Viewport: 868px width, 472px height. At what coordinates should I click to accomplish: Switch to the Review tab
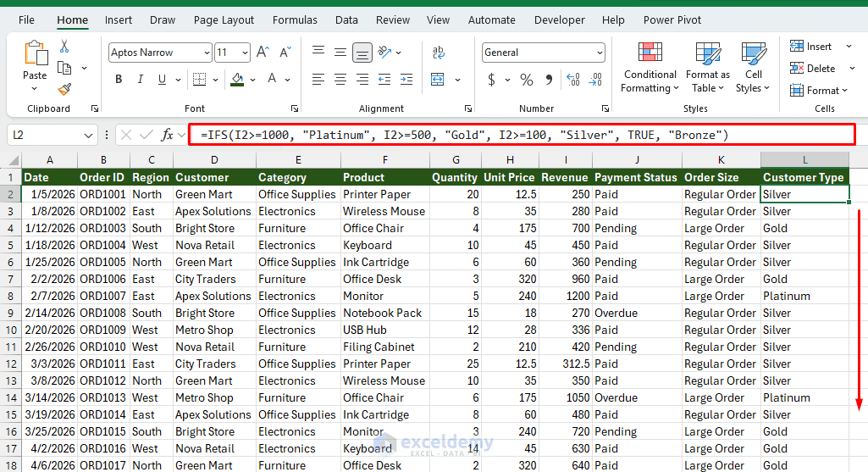(x=392, y=20)
